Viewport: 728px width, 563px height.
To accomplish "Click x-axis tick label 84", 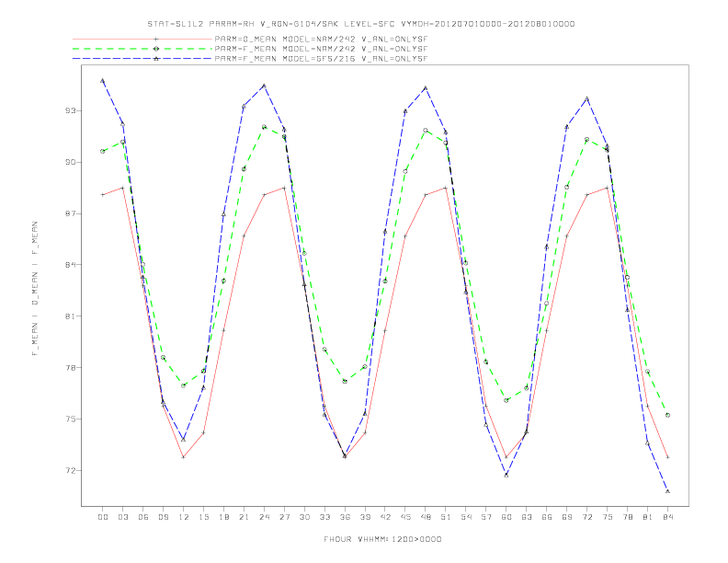I will click(x=667, y=517).
